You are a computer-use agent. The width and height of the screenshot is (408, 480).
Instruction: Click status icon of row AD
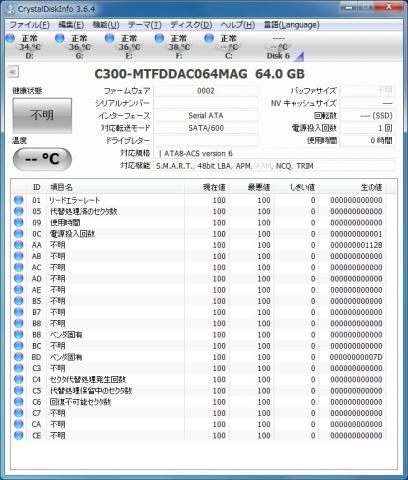point(19,278)
